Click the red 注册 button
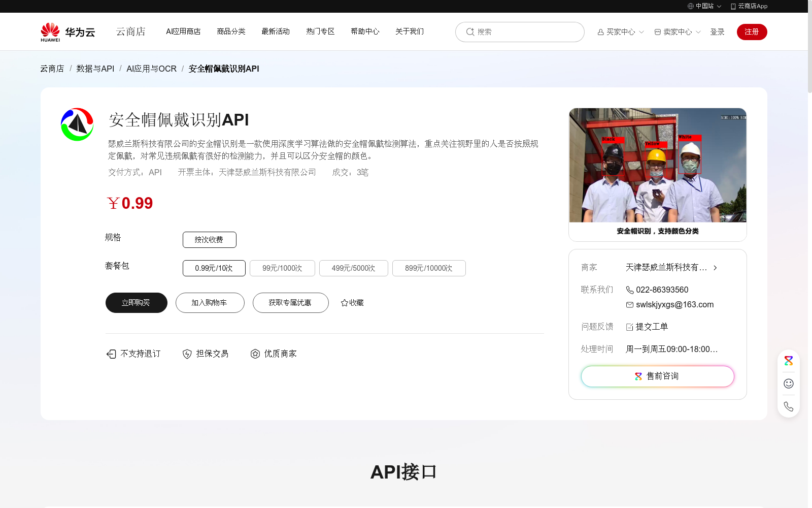Viewport: 812px width, 508px height. (752, 32)
